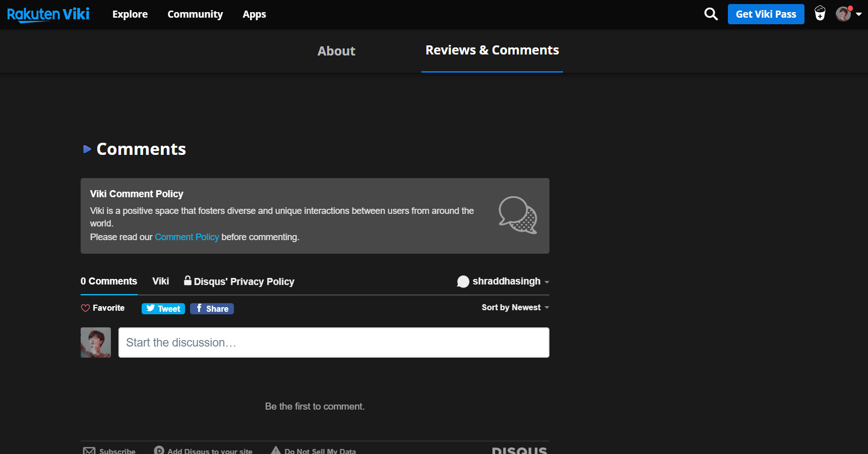Click the Rakuten Viki logo
This screenshot has height=454, width=868.
(x=48, y=14)
